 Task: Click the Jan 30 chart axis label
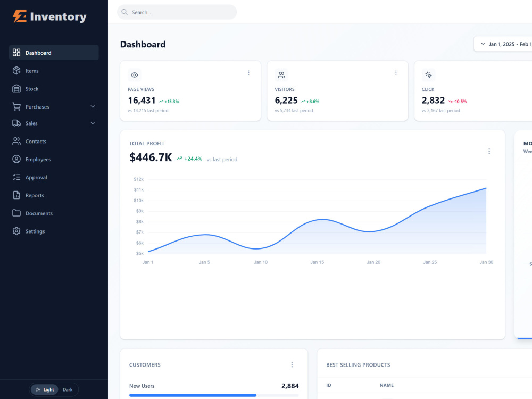click(x=486, y=262)
